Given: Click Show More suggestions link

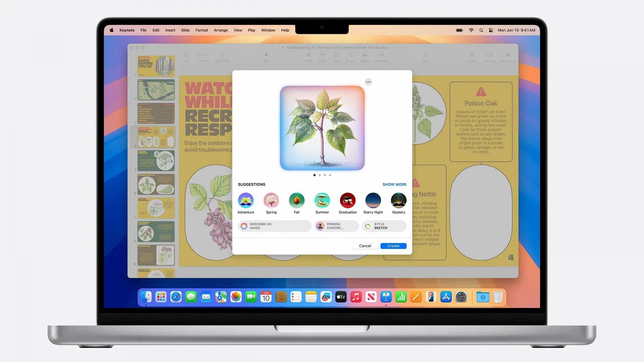Looking at the screenshot, I should [394, 184].
